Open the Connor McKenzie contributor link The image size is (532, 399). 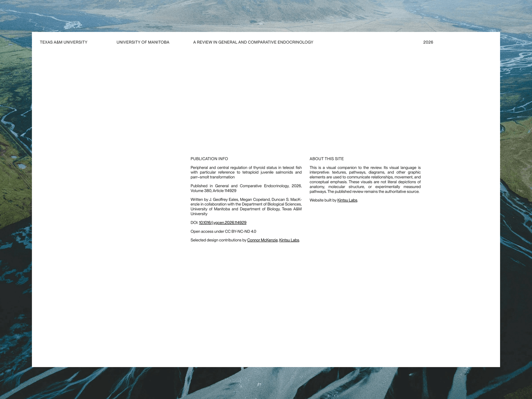(262, 240)
